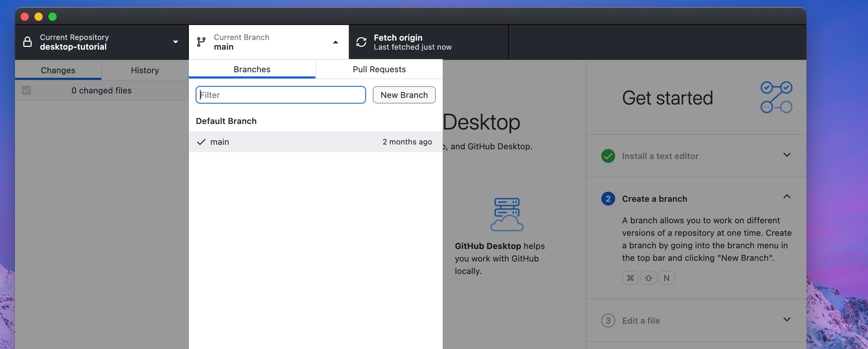Click the Command key shortcut badge
Image resolution: width=868 pixels, height=349 pixels.
[x=630, y=277]
